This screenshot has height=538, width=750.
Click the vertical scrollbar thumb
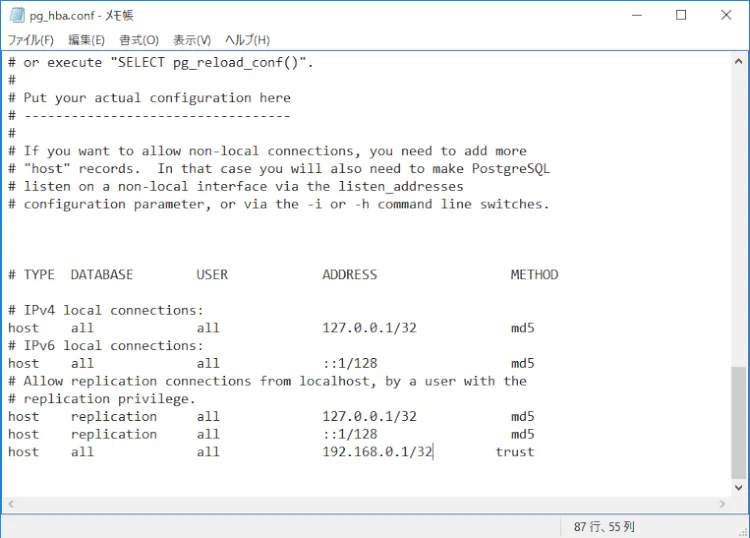click(x=739, y=420)
